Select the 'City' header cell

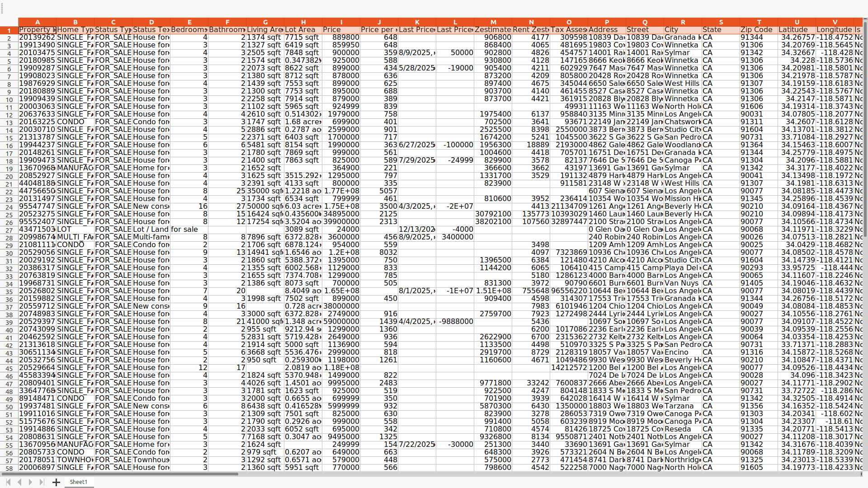point(683,30)
